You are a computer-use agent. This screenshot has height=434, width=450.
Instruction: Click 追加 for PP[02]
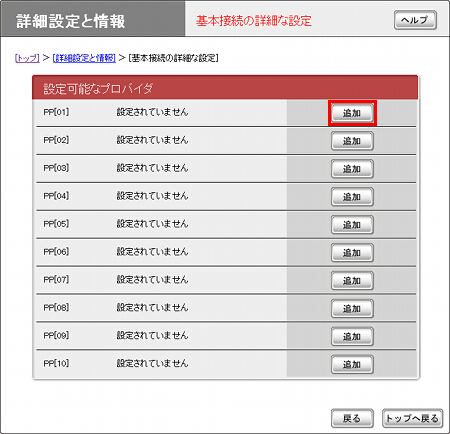tap(352, 141)
